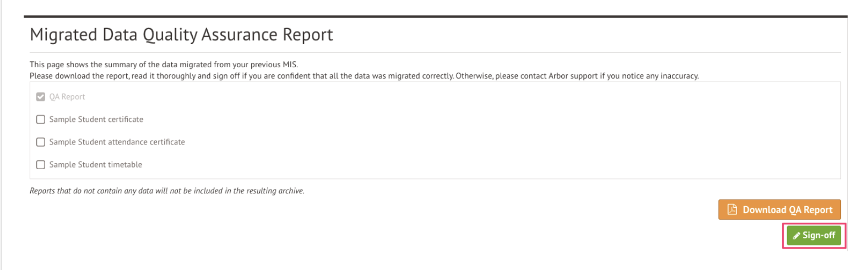Click the PDF icon on Download QA Report
Screen dimensions: 868x270
732,209
